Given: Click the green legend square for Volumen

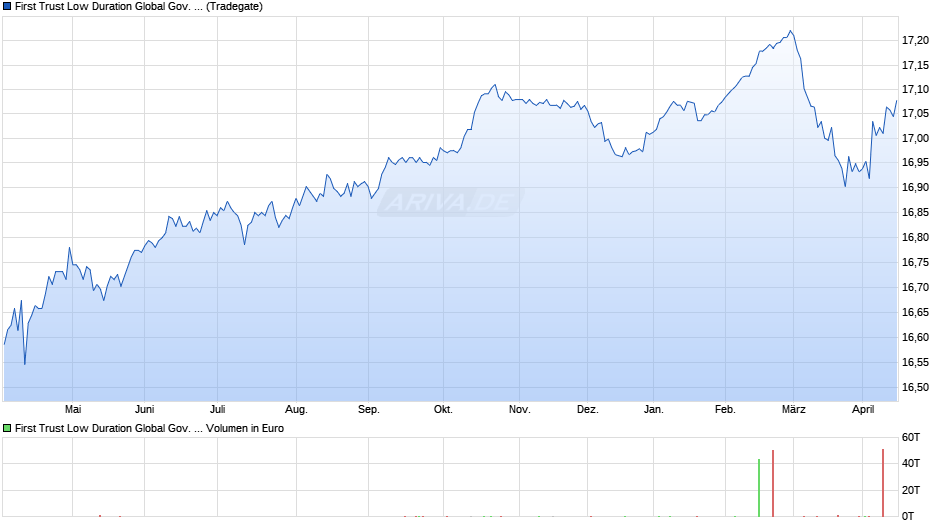Looking at the screenshot, I should coord(7,428).
